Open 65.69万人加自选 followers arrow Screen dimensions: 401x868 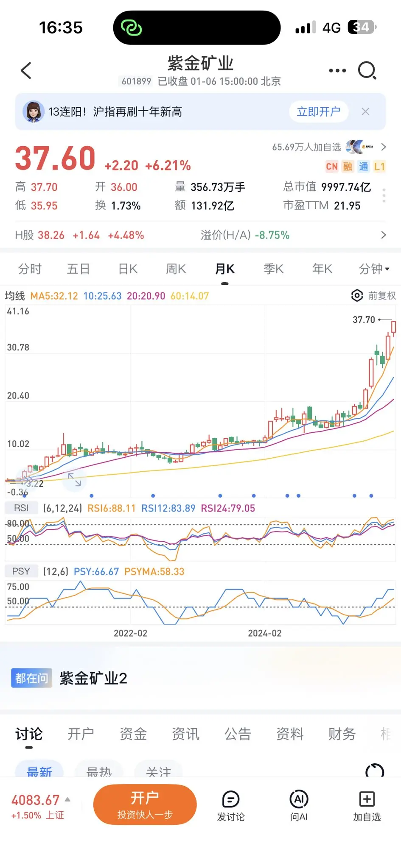point(384,147)
